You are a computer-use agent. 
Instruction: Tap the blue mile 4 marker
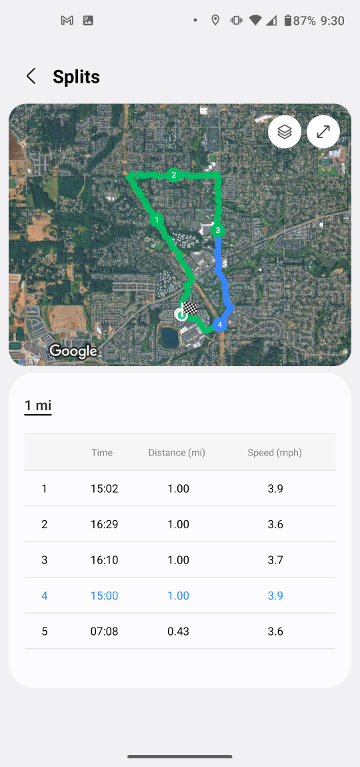tap(220, 324)
